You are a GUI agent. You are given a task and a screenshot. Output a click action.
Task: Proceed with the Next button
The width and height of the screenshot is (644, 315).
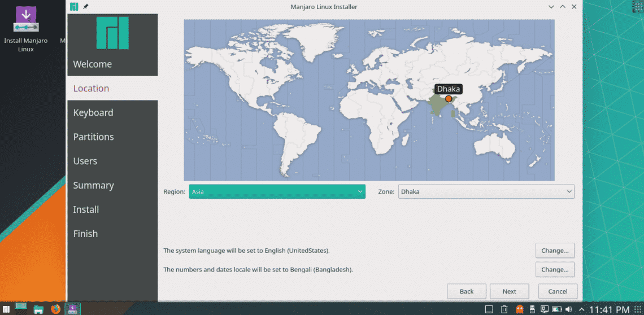510,291
